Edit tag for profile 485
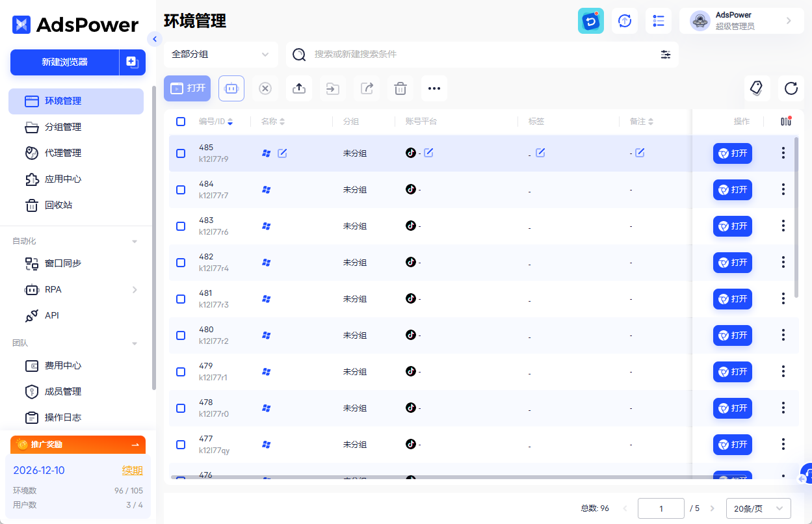This screenshot has height=524, width=812. 540,153
